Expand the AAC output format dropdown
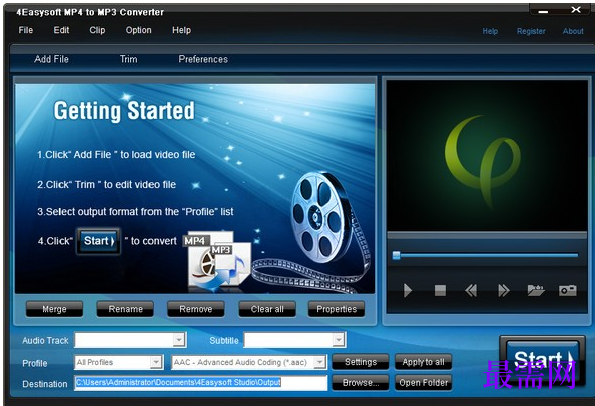595x406 pixels. pos(320,362)
